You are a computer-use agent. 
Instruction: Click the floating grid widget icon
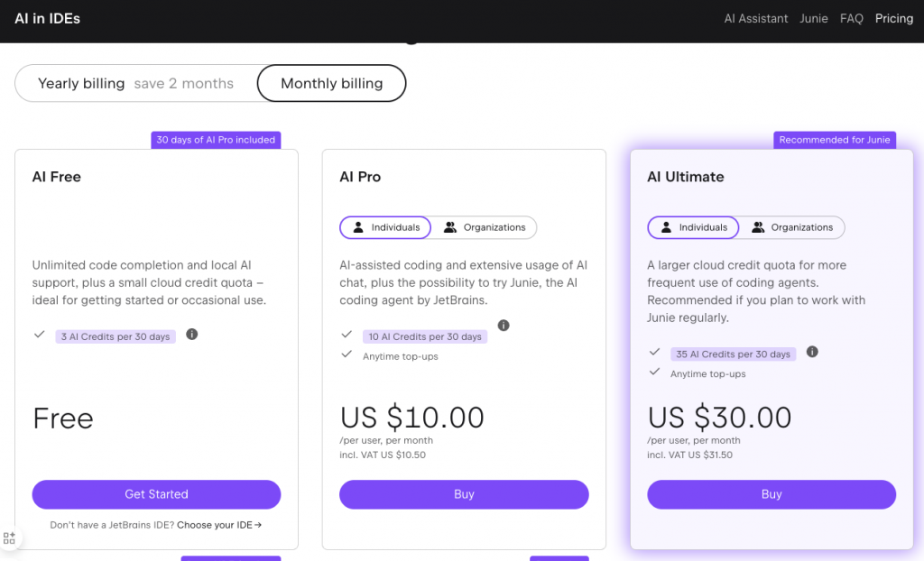(x=10, y=538)
